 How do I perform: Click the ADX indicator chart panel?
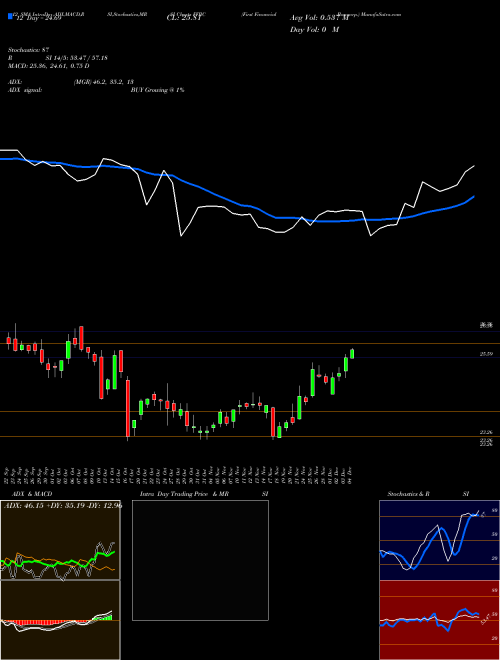(60, 540)
